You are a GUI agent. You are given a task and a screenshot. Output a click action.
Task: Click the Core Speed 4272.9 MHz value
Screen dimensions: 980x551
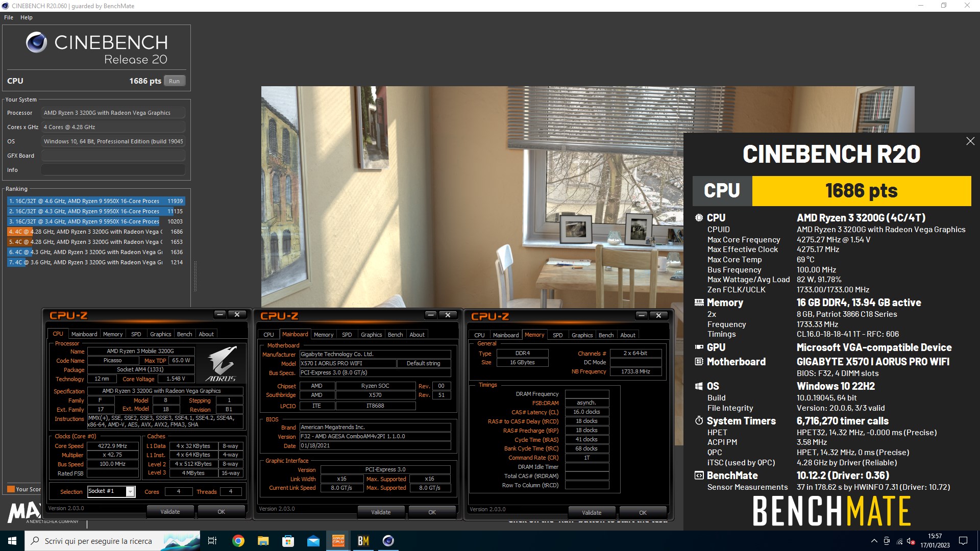[112, 446]
